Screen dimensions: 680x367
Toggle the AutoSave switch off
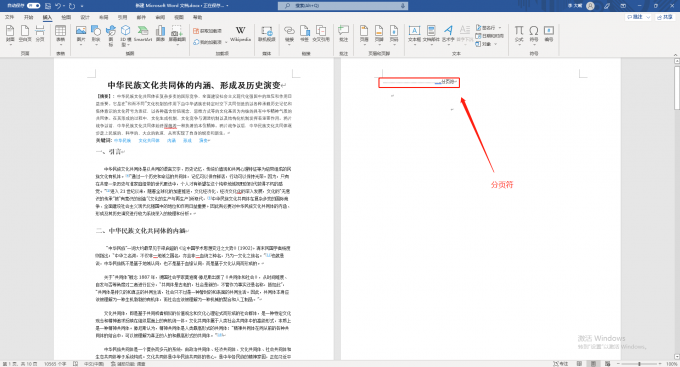click(33, 6)
